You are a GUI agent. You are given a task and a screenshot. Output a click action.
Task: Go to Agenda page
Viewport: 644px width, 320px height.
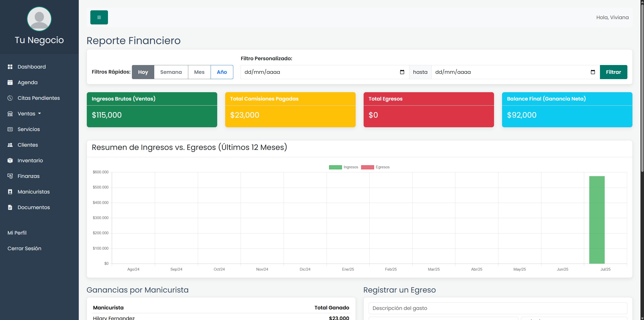(x=27, y=82)
